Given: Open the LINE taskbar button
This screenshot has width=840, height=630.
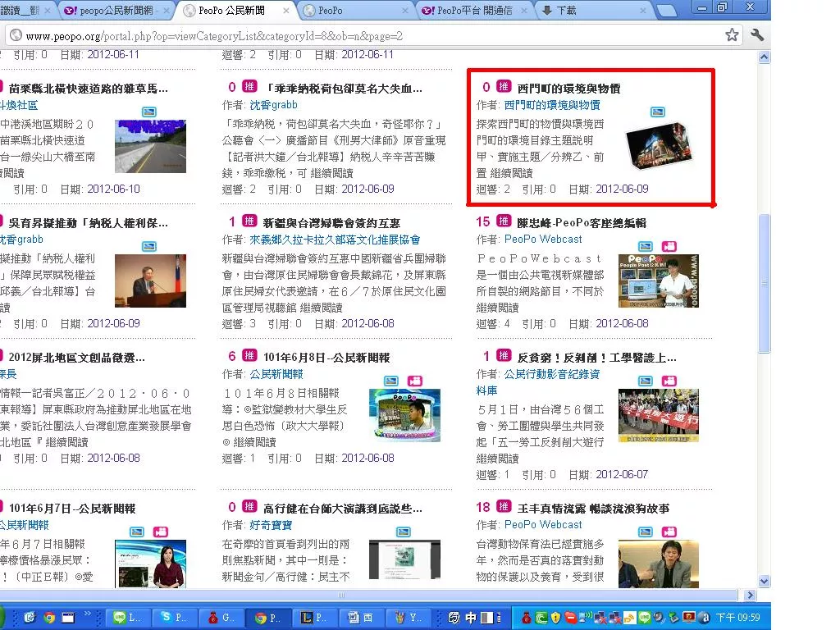Looking at the screenshot, I should (x=127, y=618).
